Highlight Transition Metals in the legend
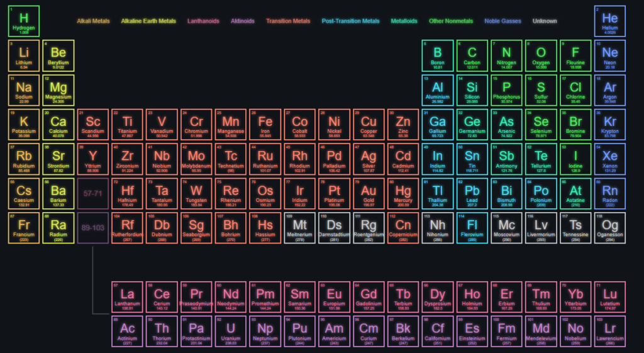Viewport: 644px width, 353px height. click(288, 21)
